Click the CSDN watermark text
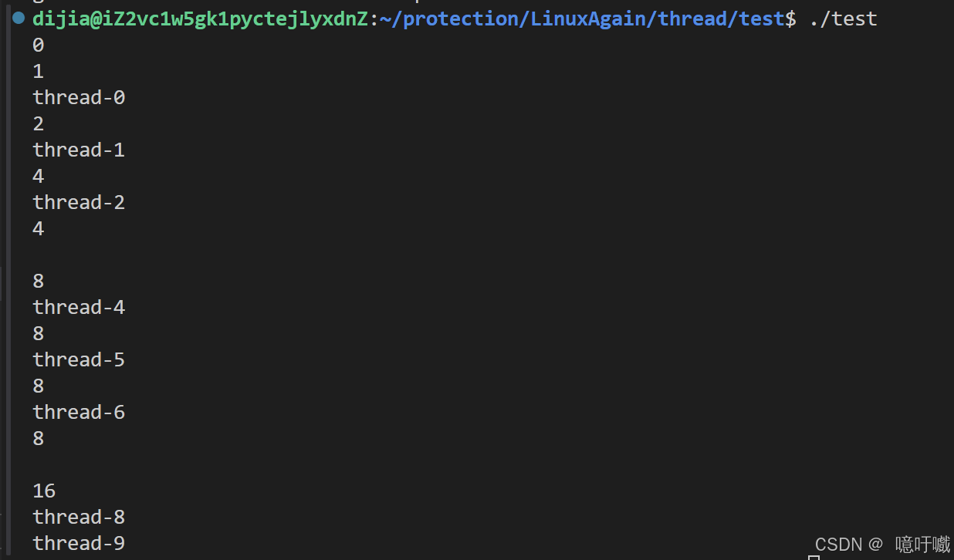Viewport: 954px width, 560px height. 838,545
